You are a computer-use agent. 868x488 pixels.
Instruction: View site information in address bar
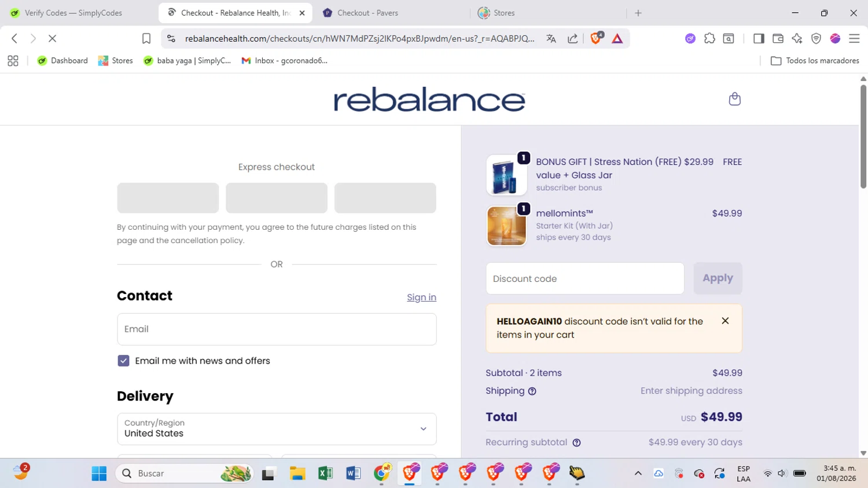pos(171,38)
